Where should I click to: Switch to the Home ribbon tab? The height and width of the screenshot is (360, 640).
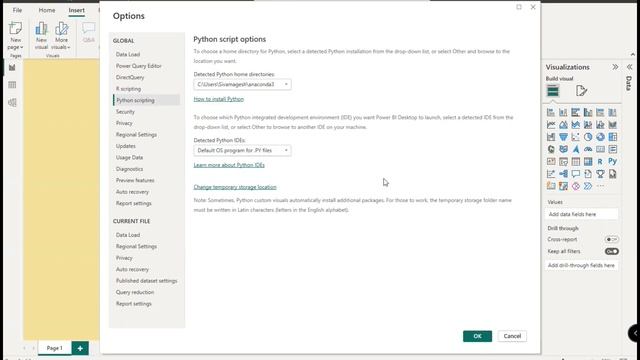[47, 10]
